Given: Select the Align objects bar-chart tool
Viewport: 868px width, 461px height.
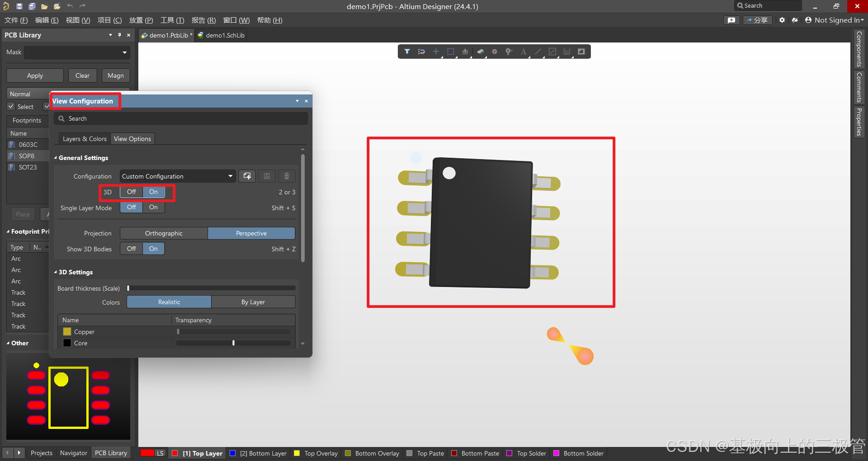Looking at the screenshot, I should tap(465, 52).
